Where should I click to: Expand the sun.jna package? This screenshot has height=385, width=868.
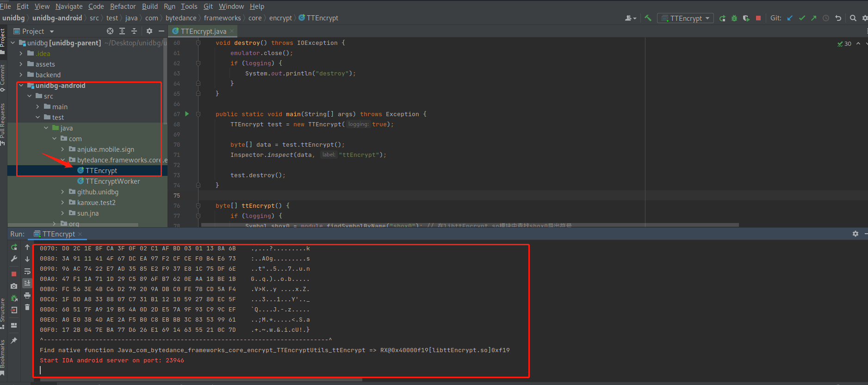coord(62,213)
